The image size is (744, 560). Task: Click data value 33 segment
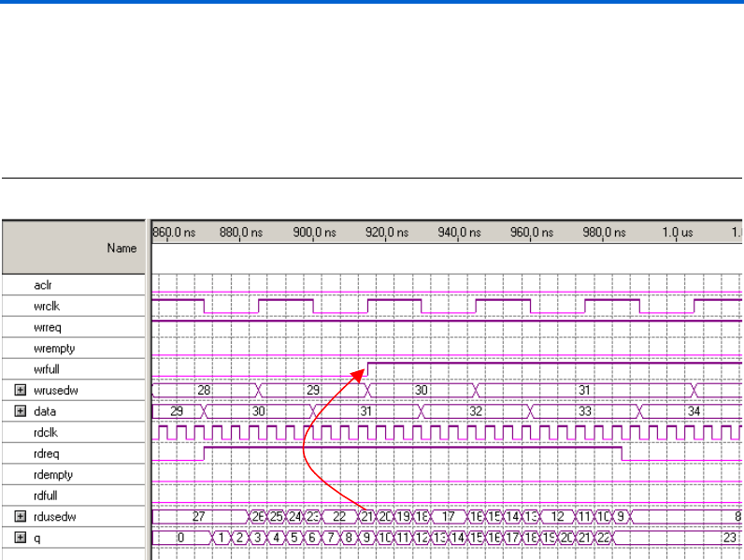click(x=585, y=411)
